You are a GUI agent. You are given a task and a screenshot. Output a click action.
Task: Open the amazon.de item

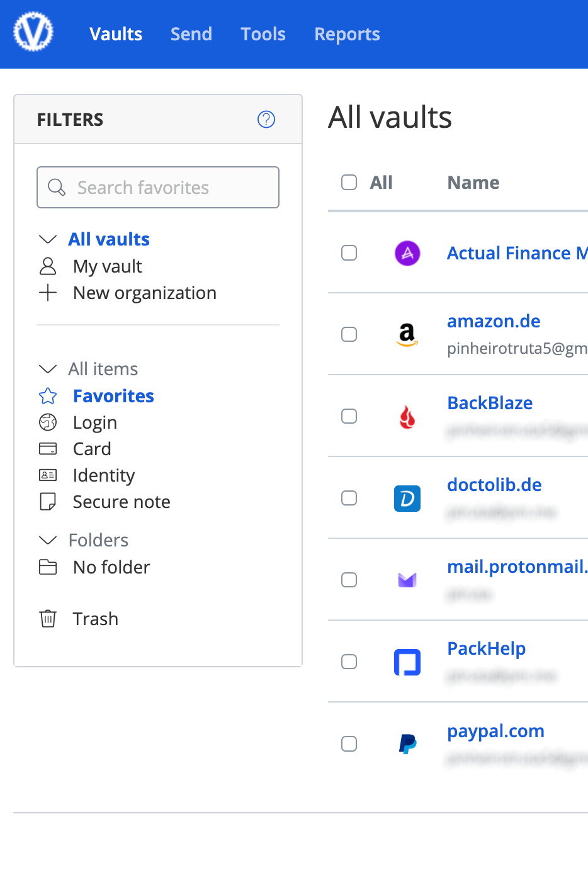pos(494,321)
